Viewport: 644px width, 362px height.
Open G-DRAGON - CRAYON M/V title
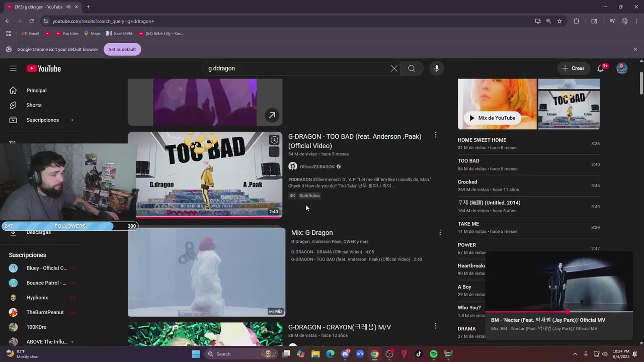(x=340, y=327)
